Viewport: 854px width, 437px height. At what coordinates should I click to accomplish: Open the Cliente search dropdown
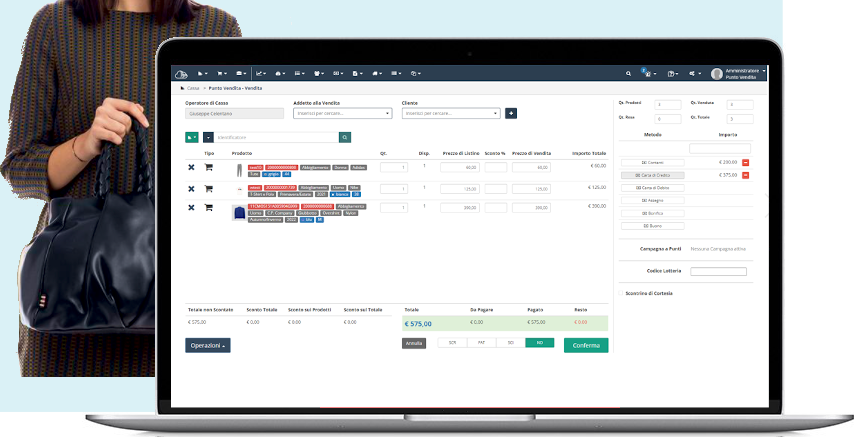[x=451, y=113]
